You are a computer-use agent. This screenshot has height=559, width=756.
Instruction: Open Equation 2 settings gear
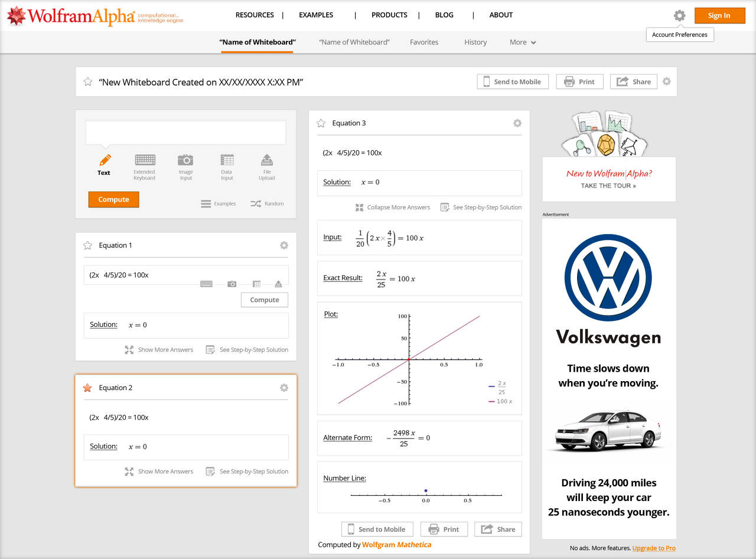(x=284, y=388)
